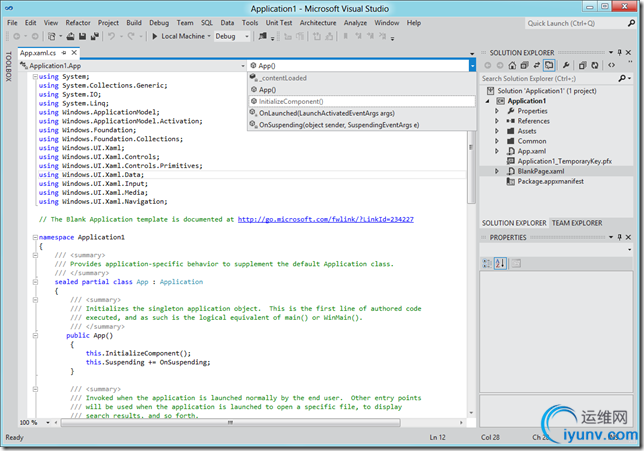The height and width of the screenshot is (451, 644).
Task: Close the App.xaml.cs tab
Action: (74, 53)
